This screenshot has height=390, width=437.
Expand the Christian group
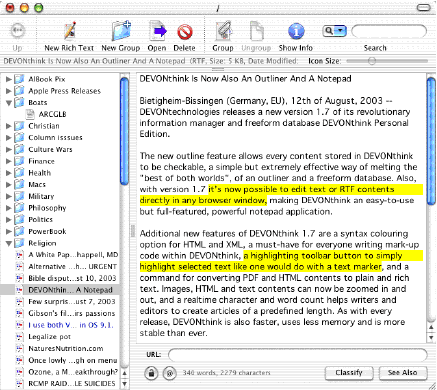click(9, 126)
